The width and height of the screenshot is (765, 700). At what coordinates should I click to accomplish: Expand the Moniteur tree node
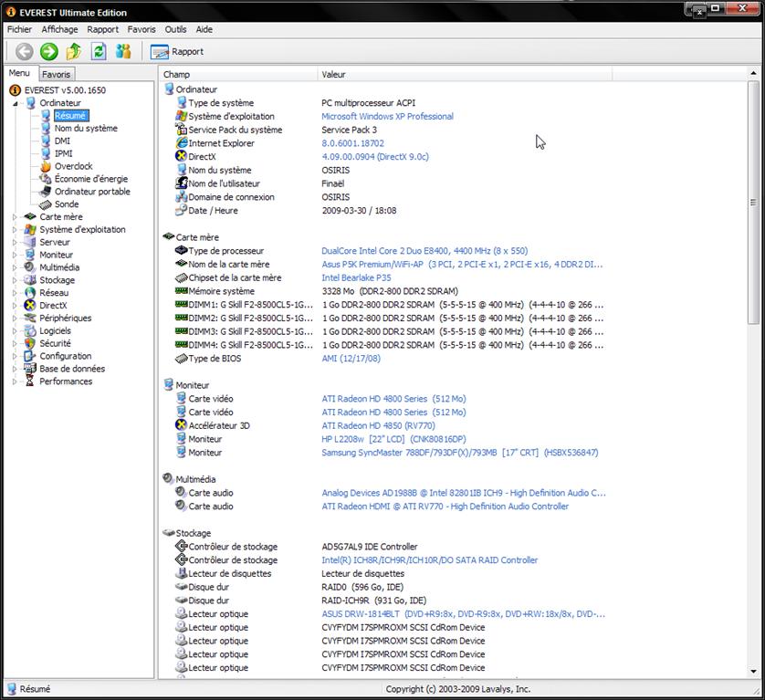[15, 256]
